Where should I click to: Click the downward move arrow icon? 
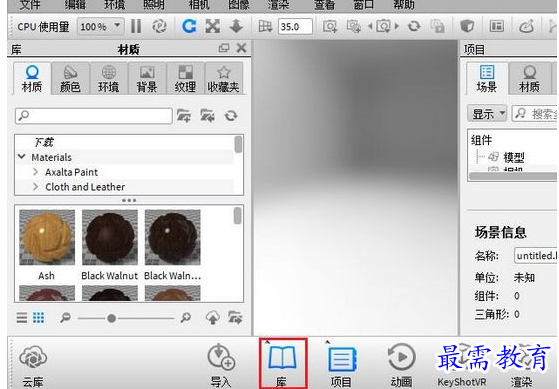tap(236, 26)
